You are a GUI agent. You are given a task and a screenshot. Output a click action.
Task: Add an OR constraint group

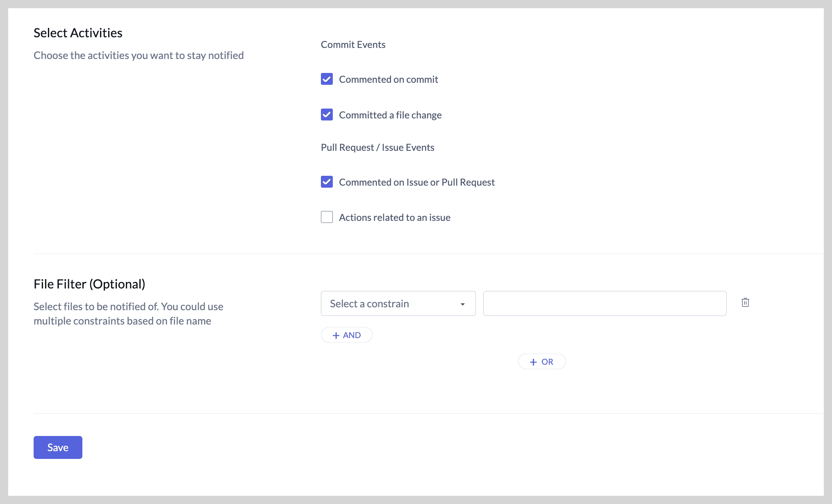click(x=542, y=362)
